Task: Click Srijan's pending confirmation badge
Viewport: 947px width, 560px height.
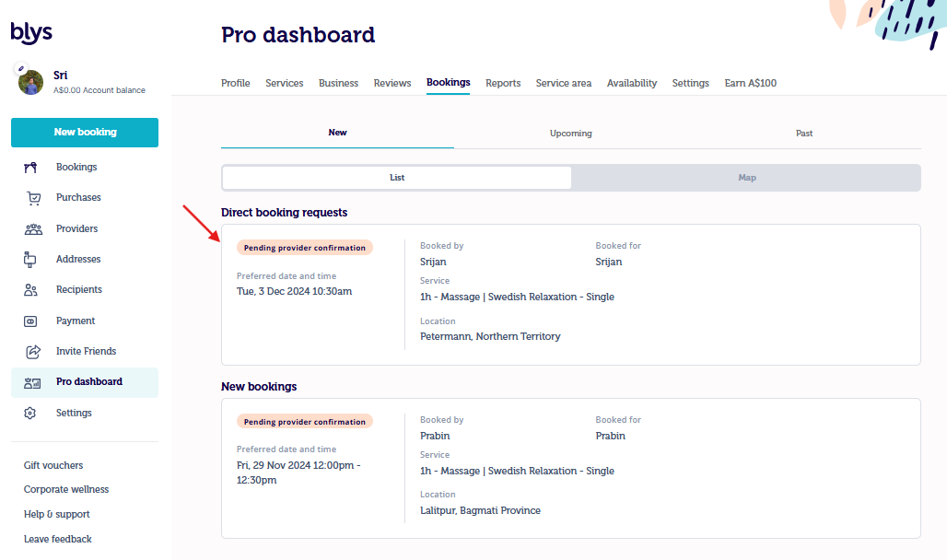Action: coord(304,248)
